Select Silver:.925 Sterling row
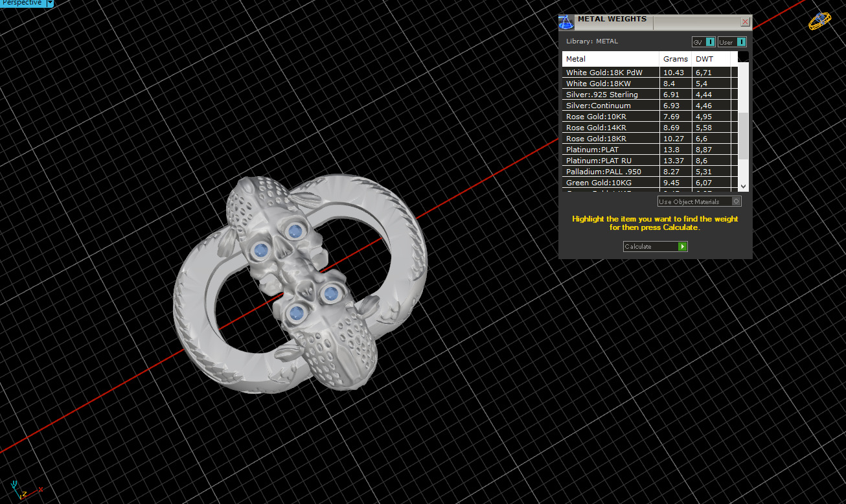 tap(650, 95)
